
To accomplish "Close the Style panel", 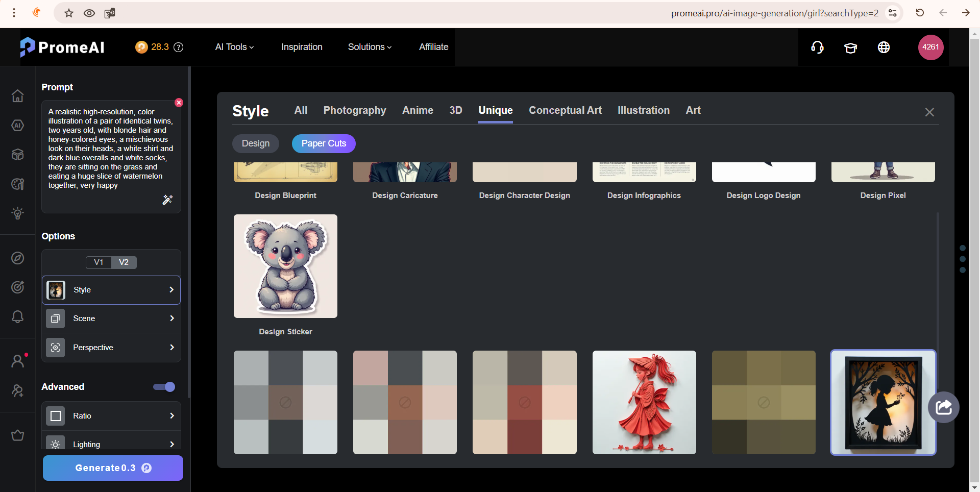I will (929, 112).
